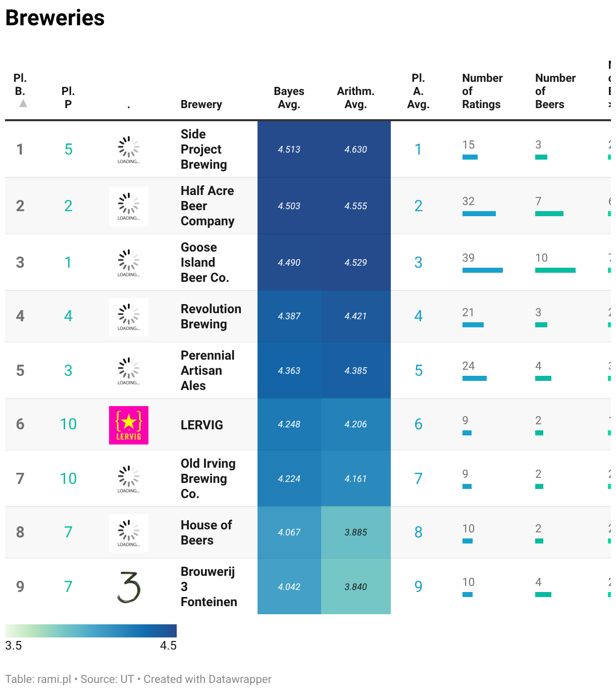Click Perennial Artisan Ales loading logo
Viewport: 616px width, 692px height.
point(129,371)
